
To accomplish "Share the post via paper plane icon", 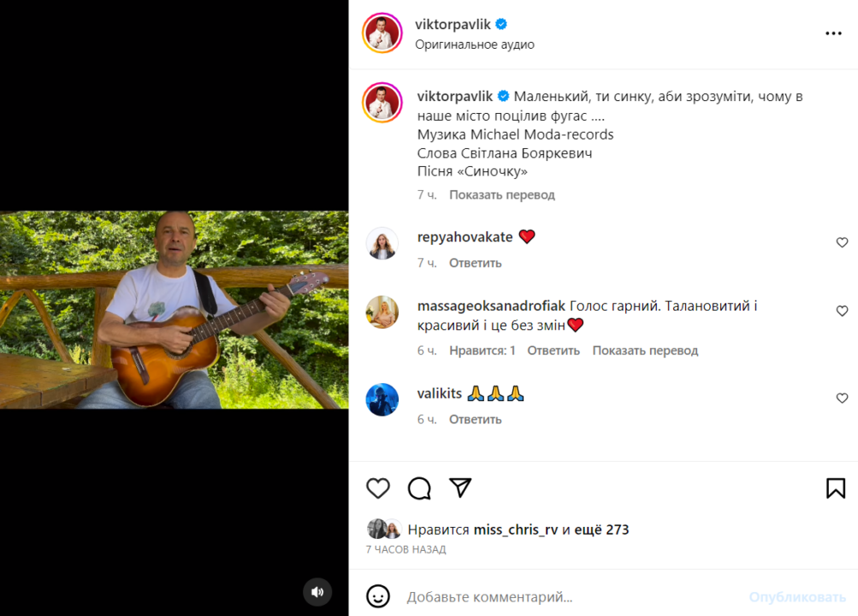I will point(460,488).
